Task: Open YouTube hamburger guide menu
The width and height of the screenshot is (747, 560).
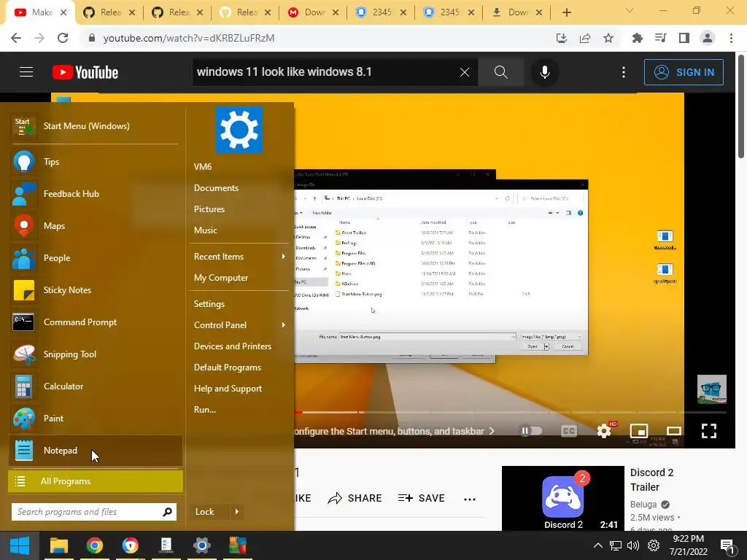Action: [x=26, y=72]
